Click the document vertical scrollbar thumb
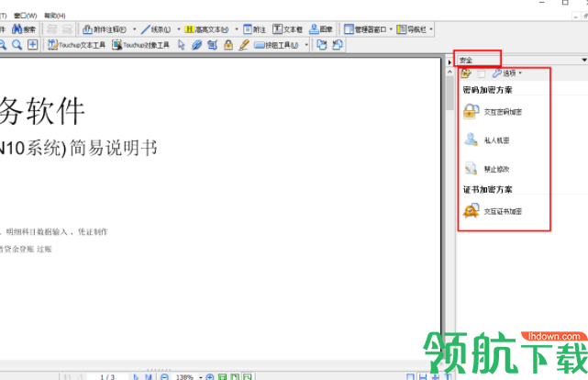Image resolution: width=588 pixels, height=380 pixels. pos(450,94)
